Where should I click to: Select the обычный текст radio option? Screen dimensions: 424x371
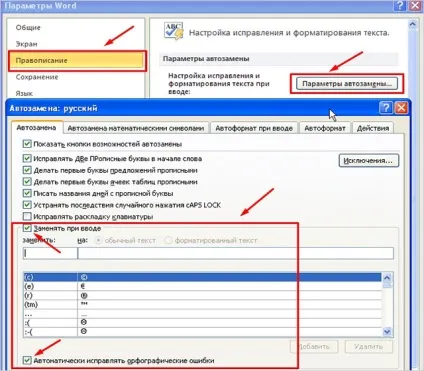[98, 240]
